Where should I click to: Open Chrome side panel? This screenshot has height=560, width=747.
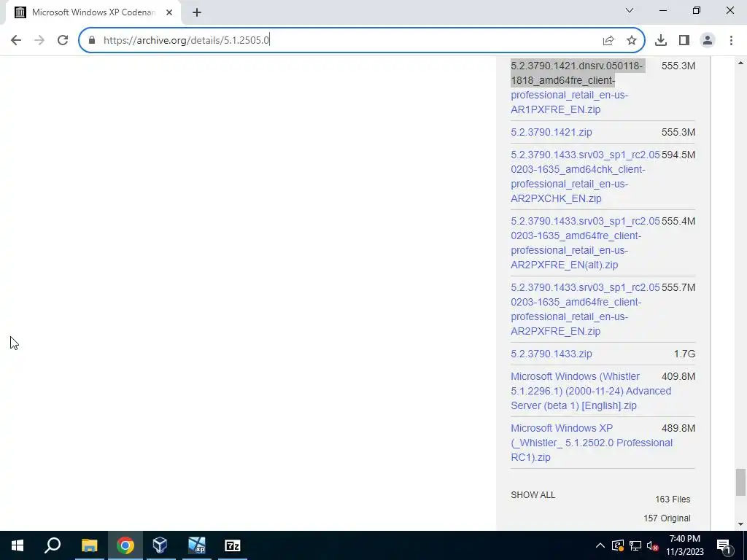coord(684,41)
